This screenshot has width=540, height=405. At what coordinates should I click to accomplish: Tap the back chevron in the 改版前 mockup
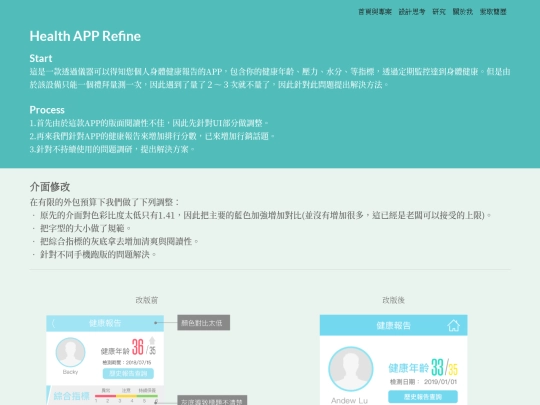(x=53, y=323)
